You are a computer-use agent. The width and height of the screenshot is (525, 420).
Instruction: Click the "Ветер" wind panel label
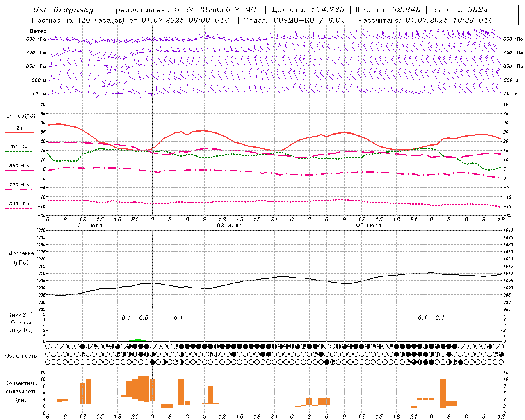click(x=38, y=31)
